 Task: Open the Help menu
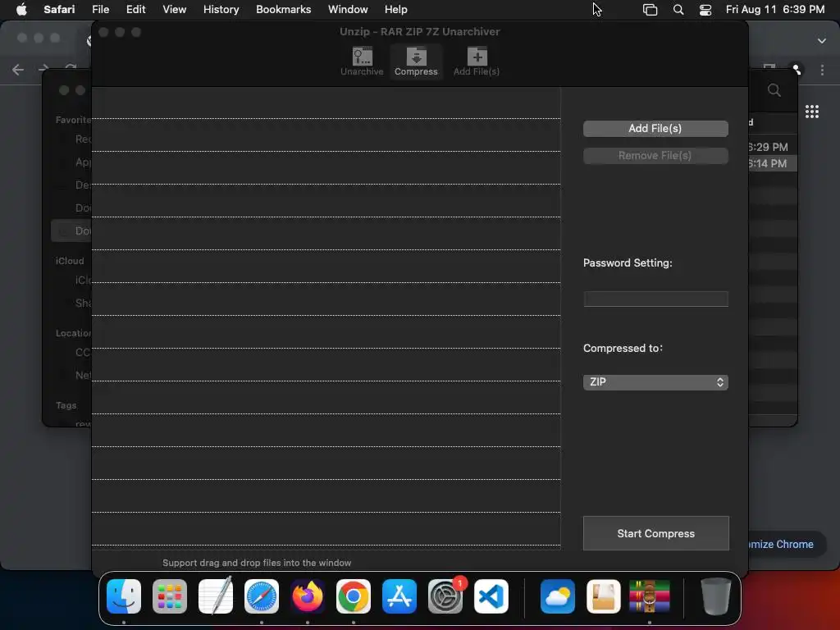(x=396, y=10)
